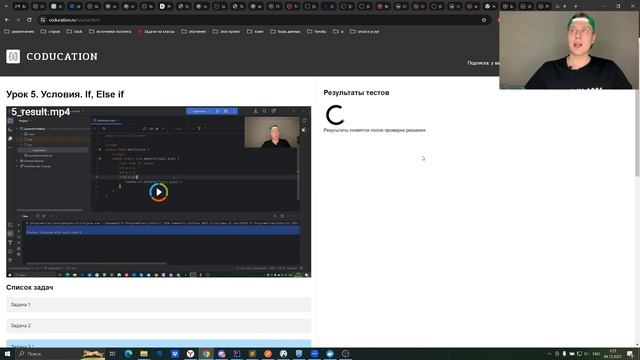The width and height of the screenshot is (640, 360).
Task: Open a new browser tab
Action: (x=576, y=6)
